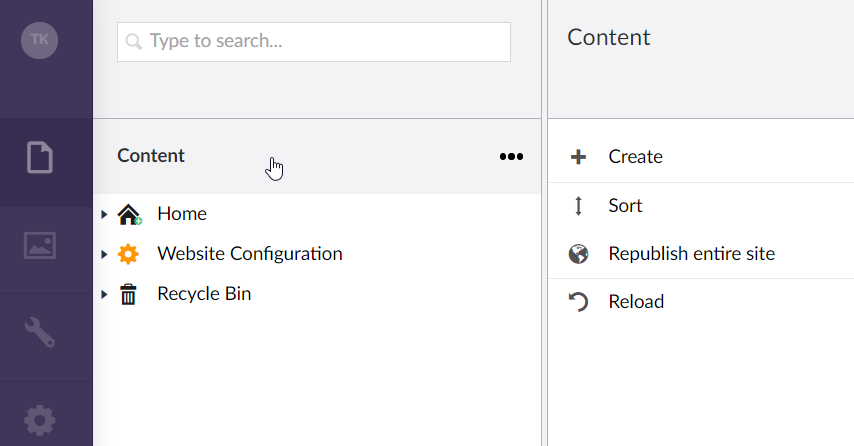Click the orange Website Configuration gear icon
This screenshot has width=854, height=446.
[x=128, y=254]
